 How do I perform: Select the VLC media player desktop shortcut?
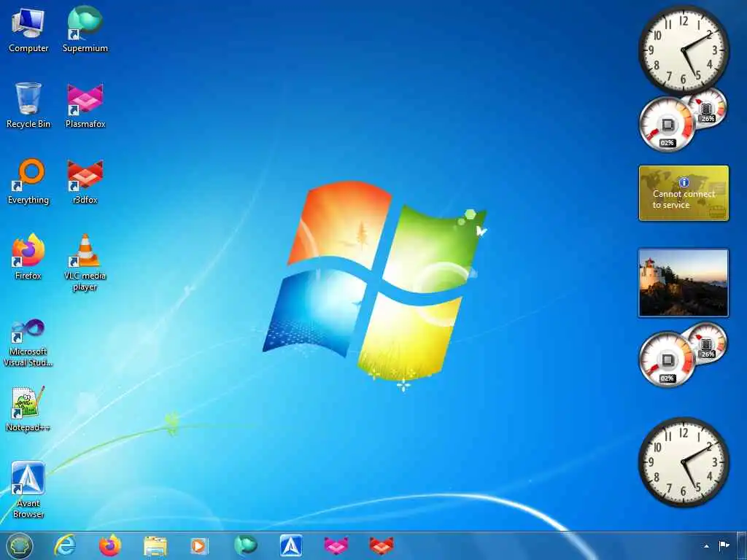coord(85,262)
